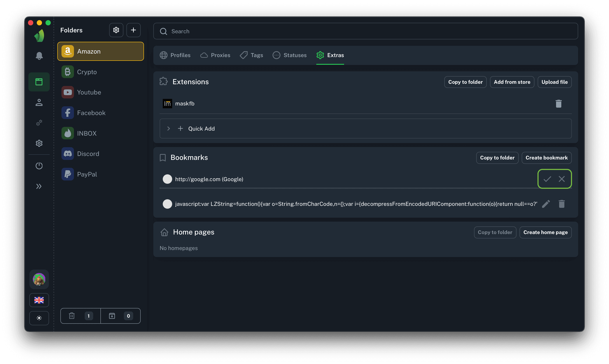The image size is (609, 364).
Task: Select the google.com bookmark circle
Action: [x=167, y=179]
